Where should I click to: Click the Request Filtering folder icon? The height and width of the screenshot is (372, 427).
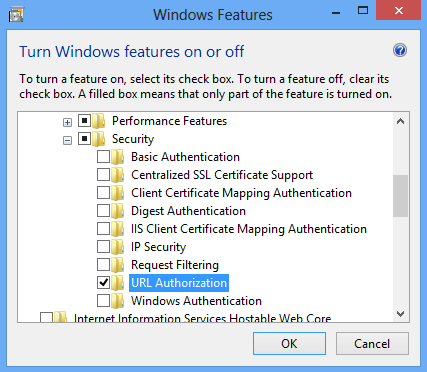[x=117, y=265]
